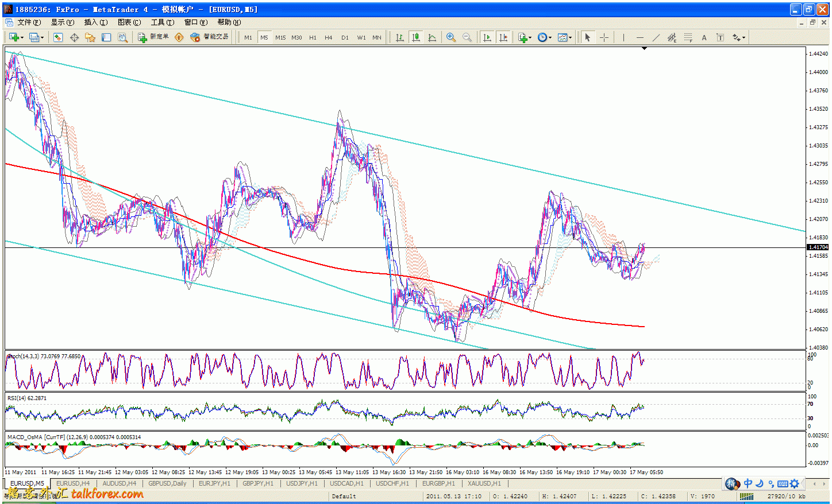Viewport: 832px width, 504px height.
Task: Select Line Chart display icon
Action: coord(432,37)
